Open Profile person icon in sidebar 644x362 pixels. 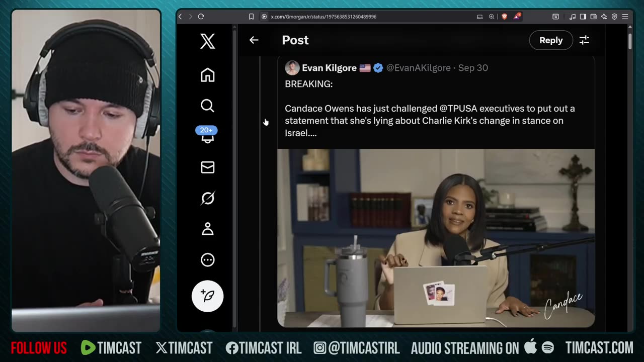[x=207, y=229]
